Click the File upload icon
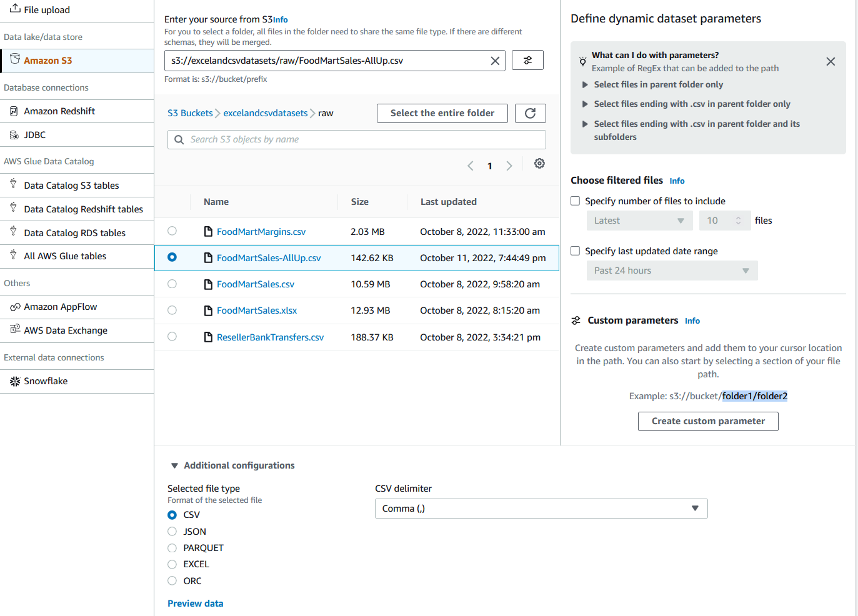The image size is (858, 616). 15,9
